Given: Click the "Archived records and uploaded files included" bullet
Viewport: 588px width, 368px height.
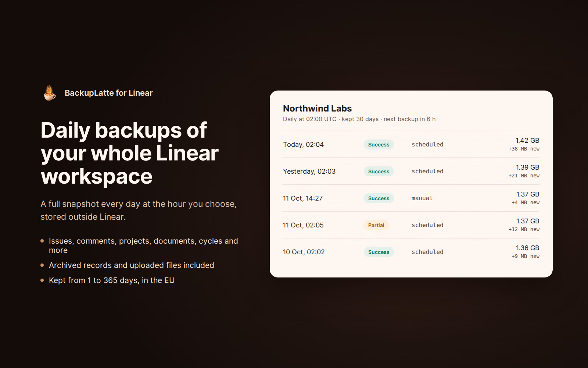Looking at the screenshot, I should (x=132, y=265).
